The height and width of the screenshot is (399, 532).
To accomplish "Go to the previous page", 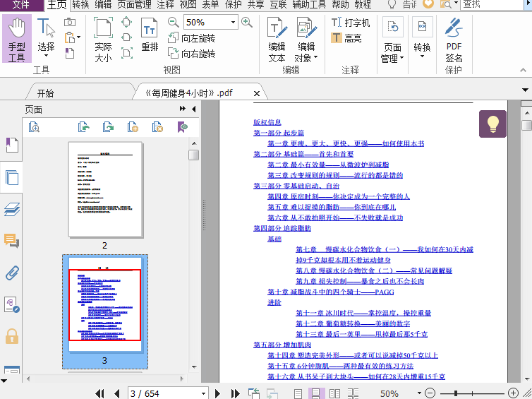I will pos(117,393).
